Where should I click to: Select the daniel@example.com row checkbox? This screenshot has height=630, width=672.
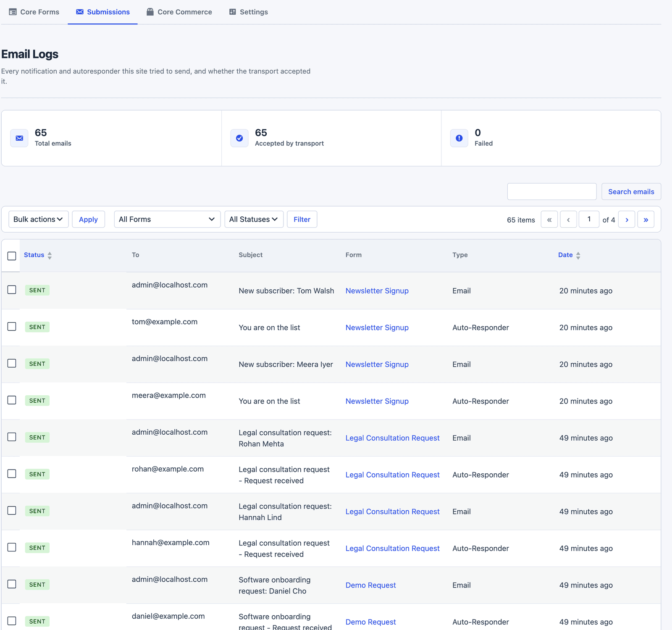point(12,621)
